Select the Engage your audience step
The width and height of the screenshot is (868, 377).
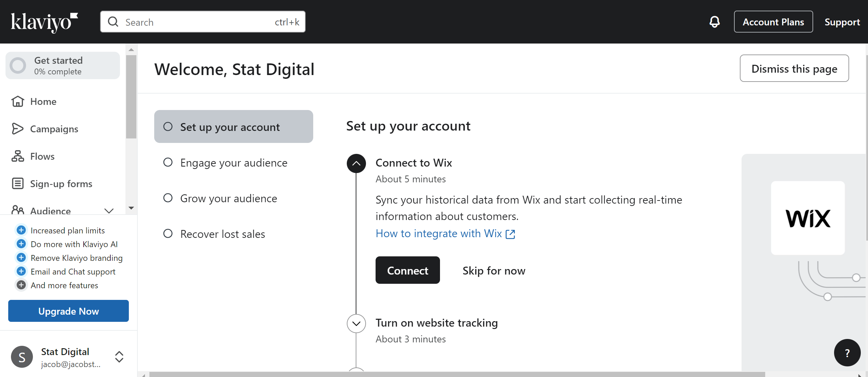[x=234, y=162]
